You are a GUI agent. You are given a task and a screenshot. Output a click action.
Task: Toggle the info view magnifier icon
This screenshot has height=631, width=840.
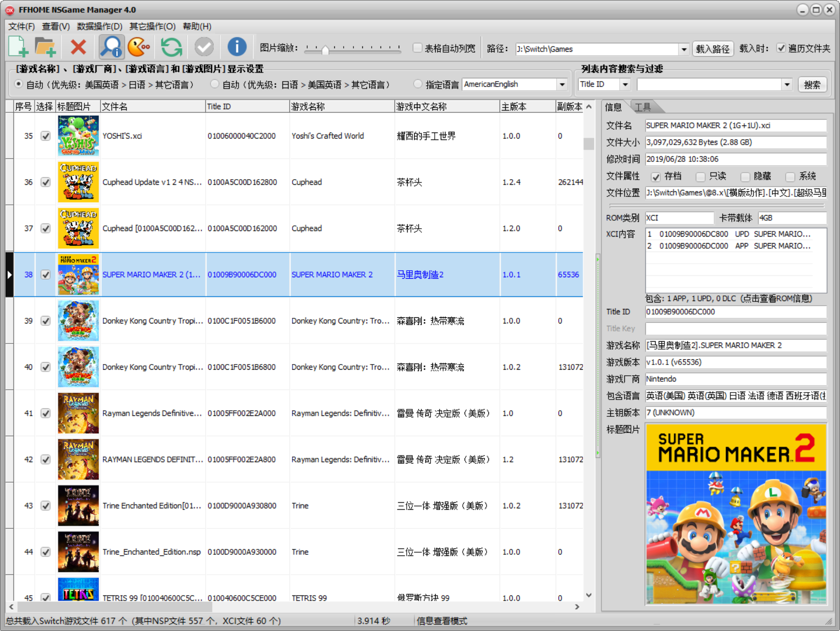pyautogui.click(x=112, y=47)
